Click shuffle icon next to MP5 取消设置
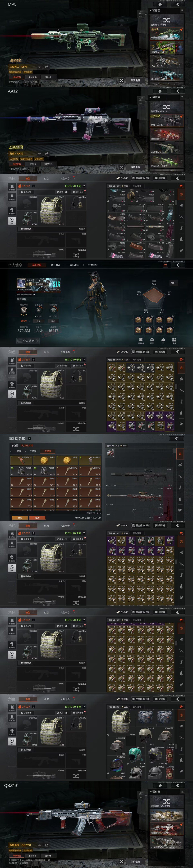Screen dimensions: 193x868 (x=121, y=81)
